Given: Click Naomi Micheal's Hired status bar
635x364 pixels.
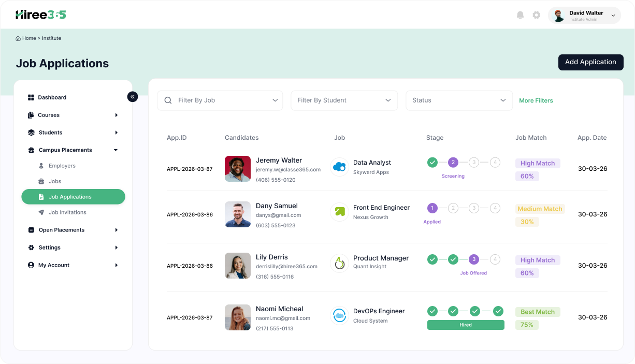Looking at the screenshot, I should pos(466,325).
